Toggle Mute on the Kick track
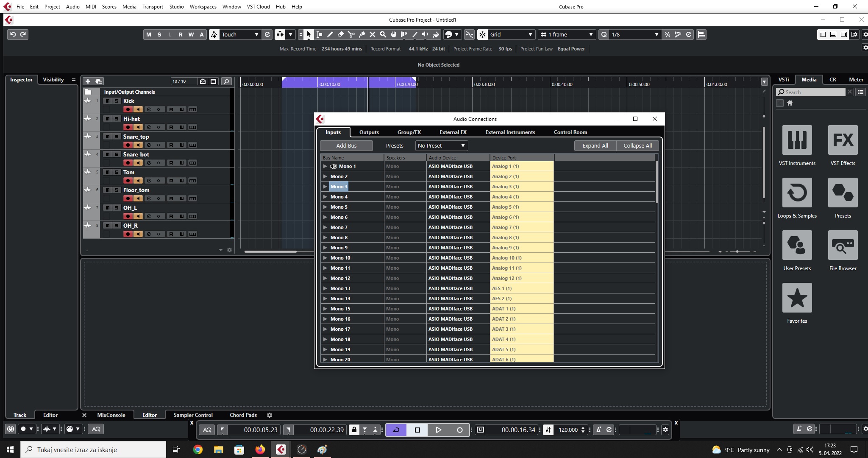 coord(108,101)
